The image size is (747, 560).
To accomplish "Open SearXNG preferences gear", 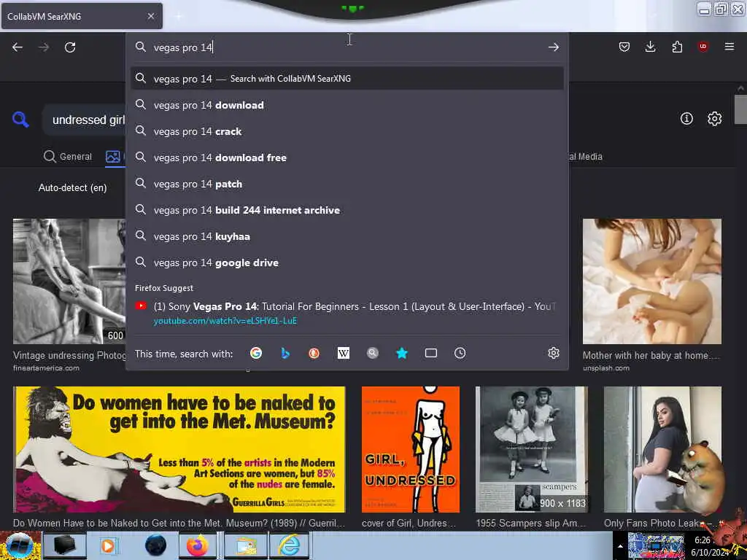I will 714,119.
